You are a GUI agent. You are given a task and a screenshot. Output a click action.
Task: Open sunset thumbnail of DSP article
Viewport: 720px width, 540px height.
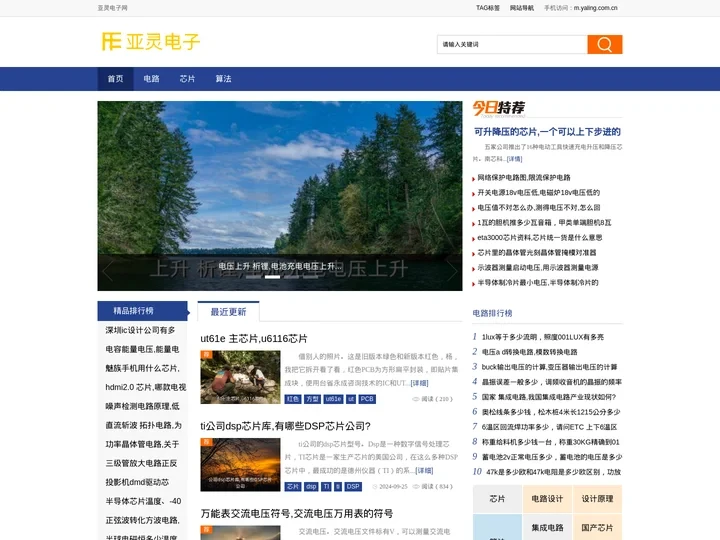pos(240,465)
